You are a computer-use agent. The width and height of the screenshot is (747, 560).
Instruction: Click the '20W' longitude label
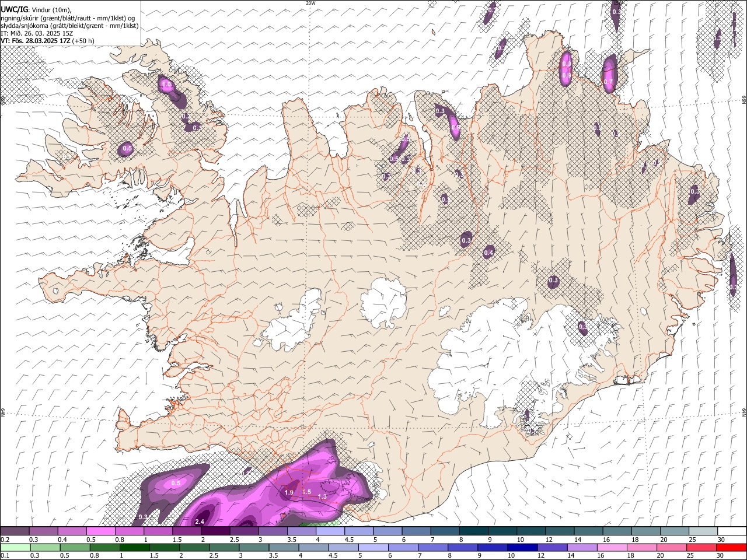(311, 3)
